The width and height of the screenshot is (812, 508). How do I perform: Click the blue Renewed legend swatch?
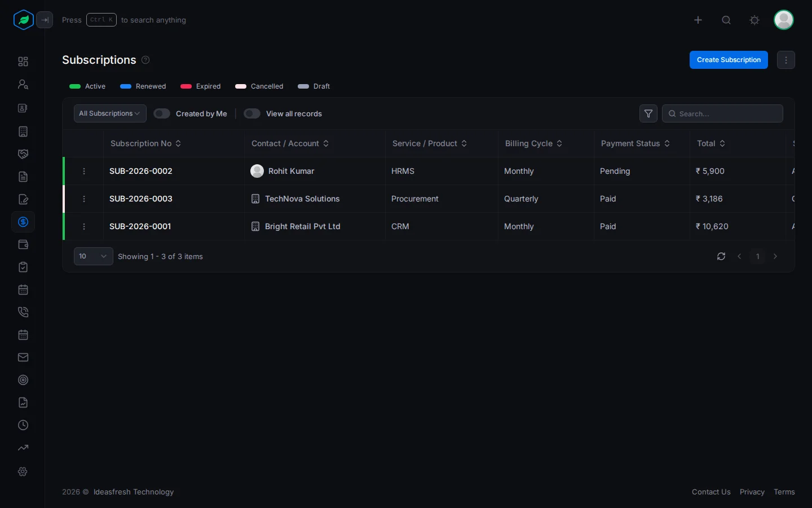pos(126,86)
